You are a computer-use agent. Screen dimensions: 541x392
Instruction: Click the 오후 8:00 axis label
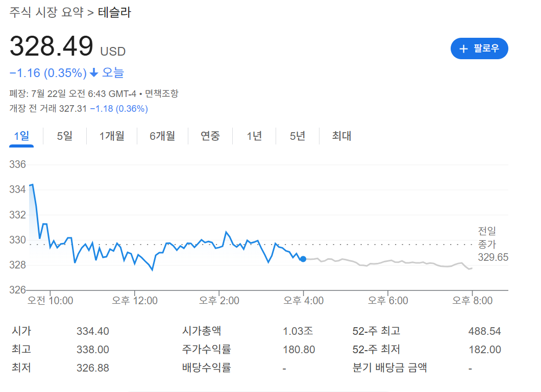pos(472,301)
